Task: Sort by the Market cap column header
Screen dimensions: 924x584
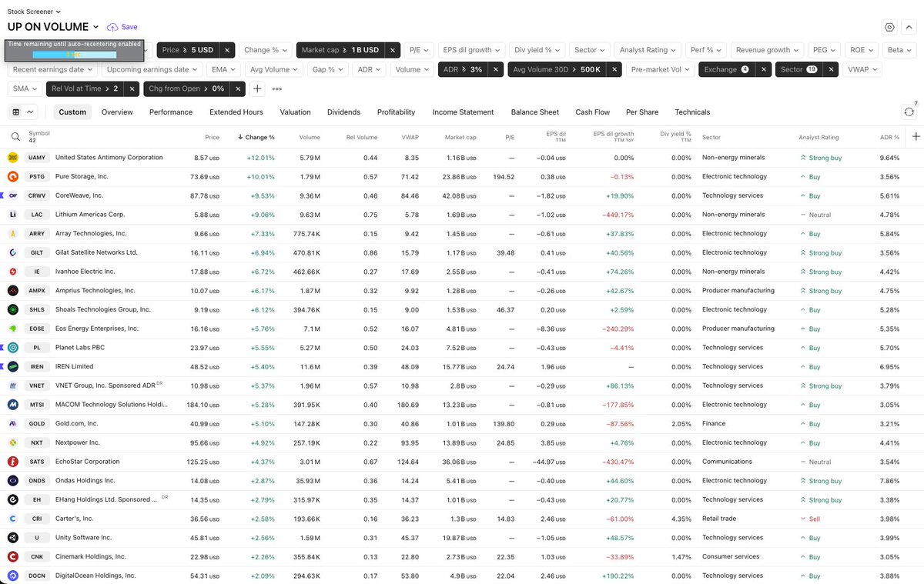Action: point(460,137)
